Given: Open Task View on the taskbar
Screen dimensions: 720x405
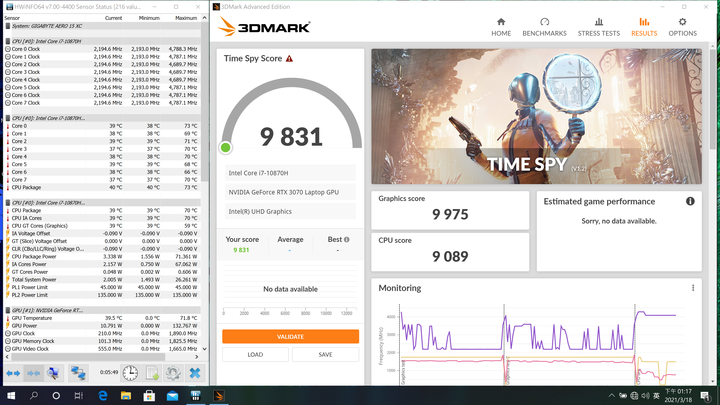Looking at the screenshot, I should (79, 396).
